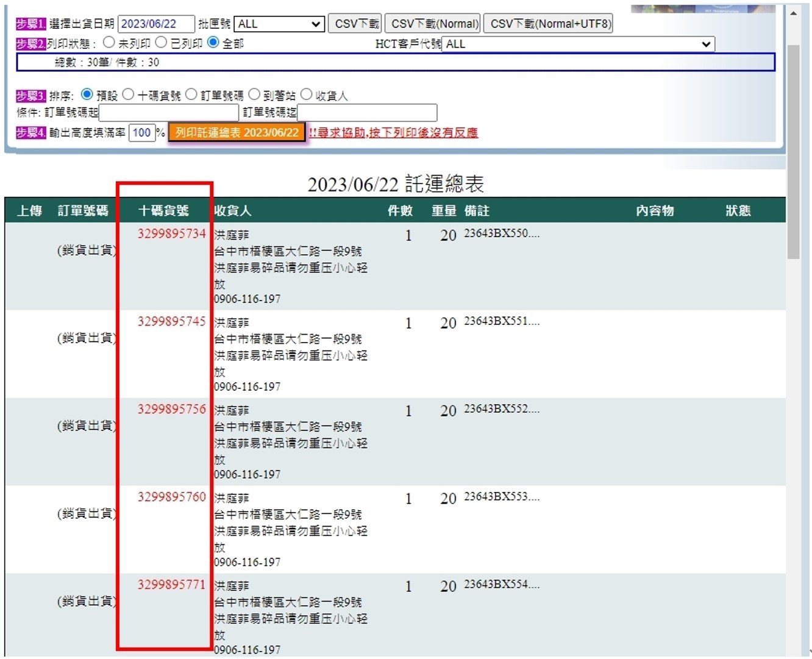Click the 輸出高度填滿率 percentage field

coord(141,132)
